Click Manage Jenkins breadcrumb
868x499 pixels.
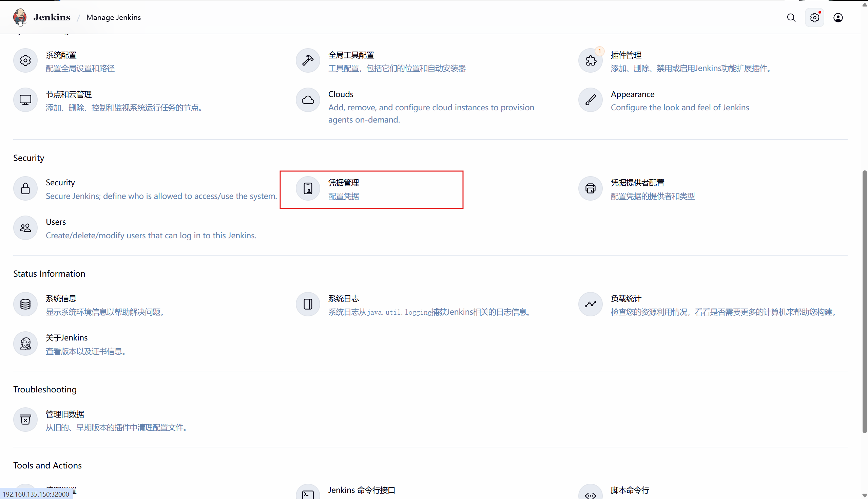click(113, 17)
